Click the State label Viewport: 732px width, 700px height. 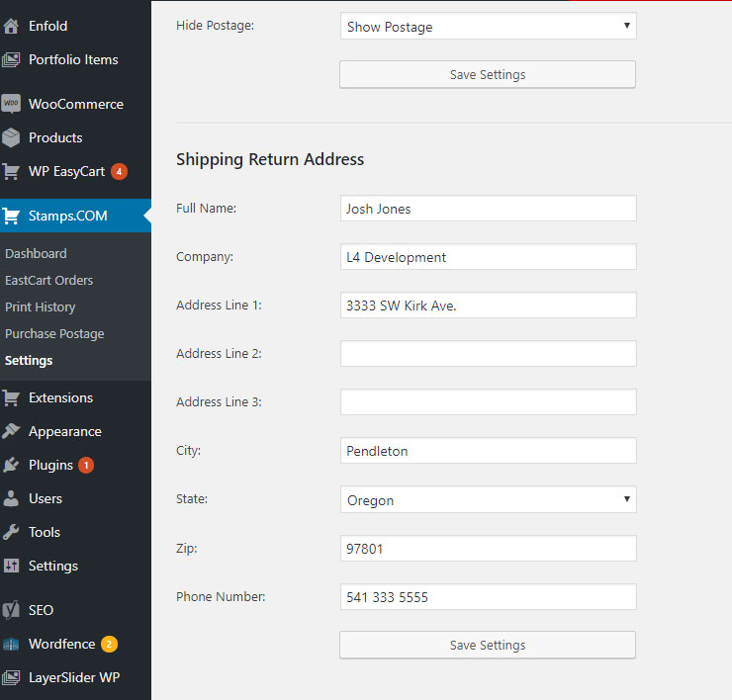pyautogui.click(x=192, y=499)
